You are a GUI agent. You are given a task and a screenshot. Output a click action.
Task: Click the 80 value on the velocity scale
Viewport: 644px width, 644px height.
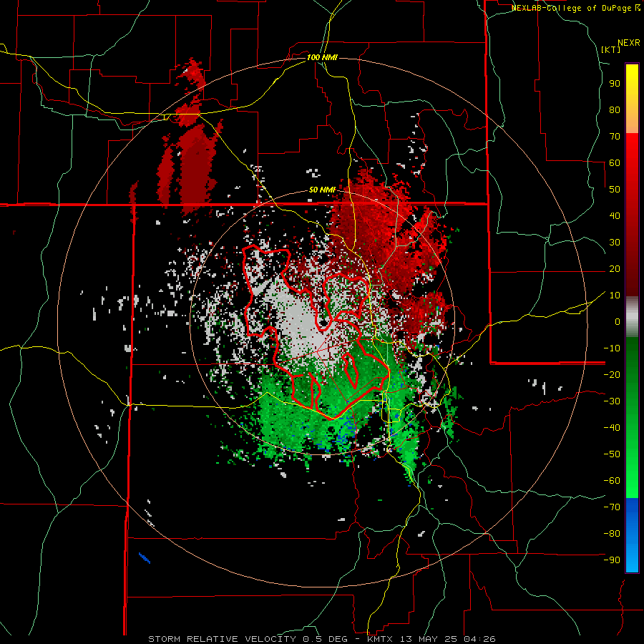click(615, 109)
